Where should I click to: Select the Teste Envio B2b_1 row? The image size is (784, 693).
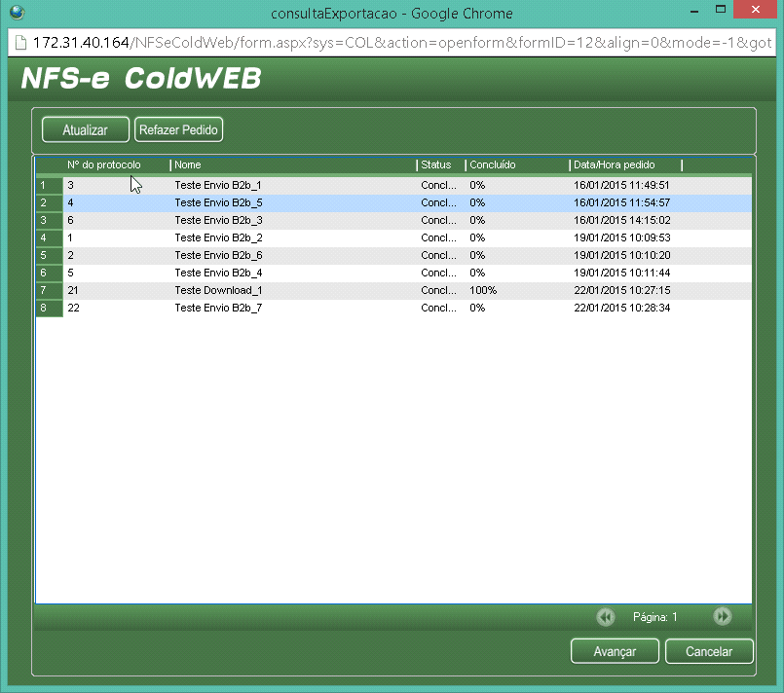pos(218,185)
